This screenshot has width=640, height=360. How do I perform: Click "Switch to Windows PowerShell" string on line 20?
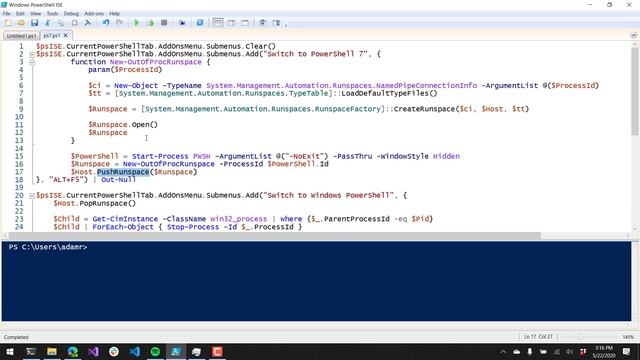click(330, 196)
